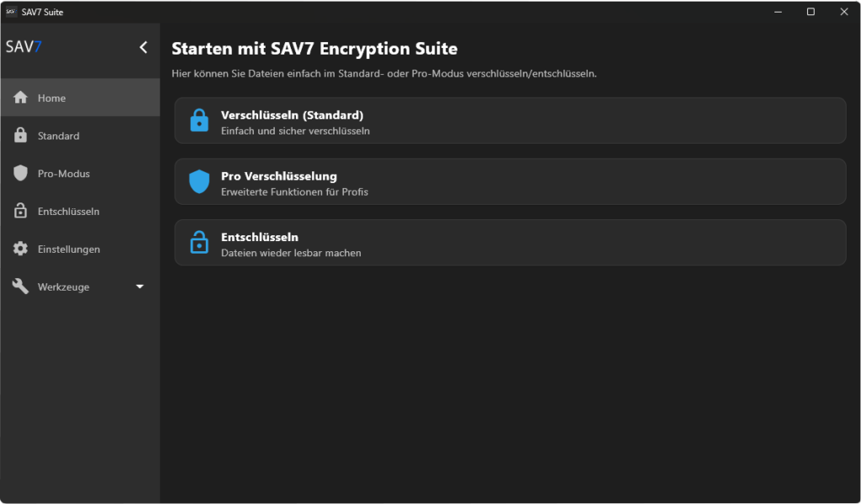This screenshot has width=861, height=504.
Task: Start Verschlüsseln (Standard) encryption
Action: point(509,120)
